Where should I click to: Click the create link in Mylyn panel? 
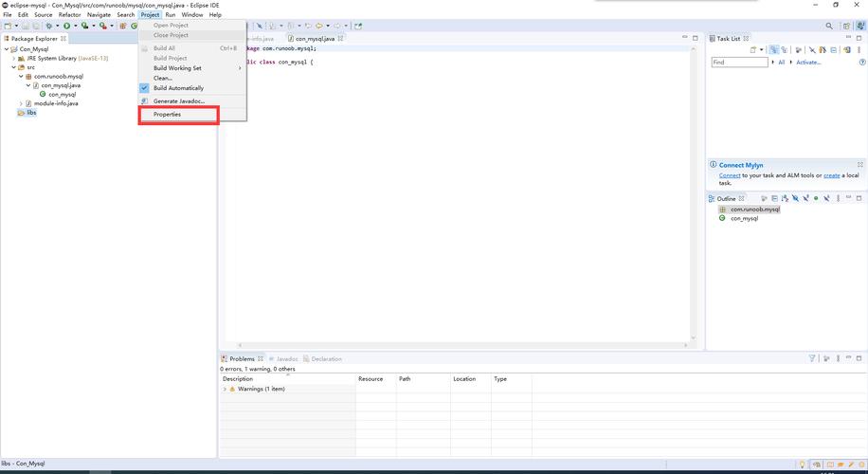point(831,175)
